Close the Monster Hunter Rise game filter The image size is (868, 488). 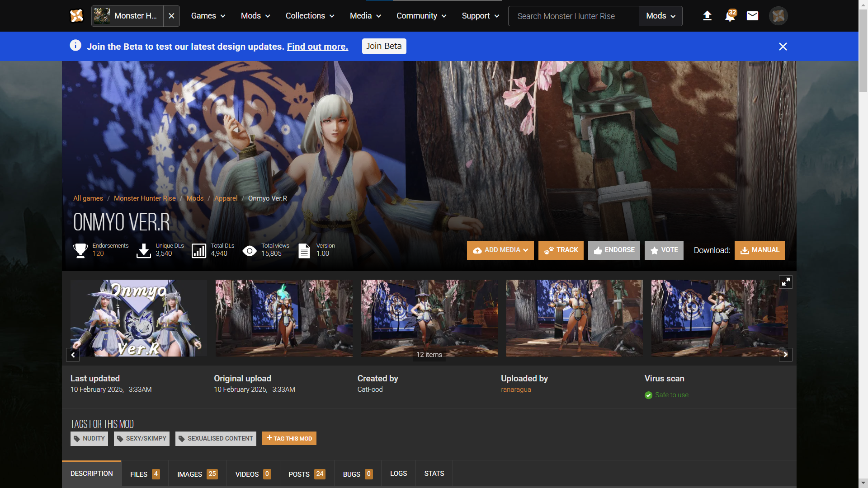pyautogui.click(x=171, y=16)
